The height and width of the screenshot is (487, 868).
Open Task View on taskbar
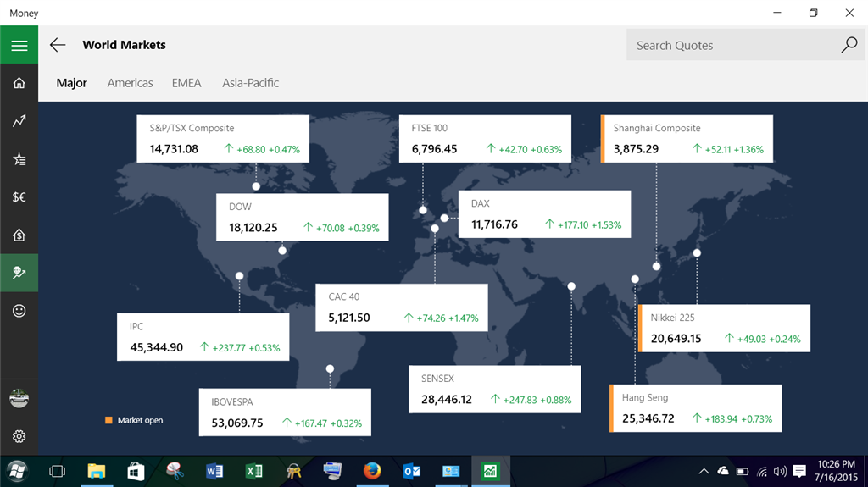click(57, 472)
